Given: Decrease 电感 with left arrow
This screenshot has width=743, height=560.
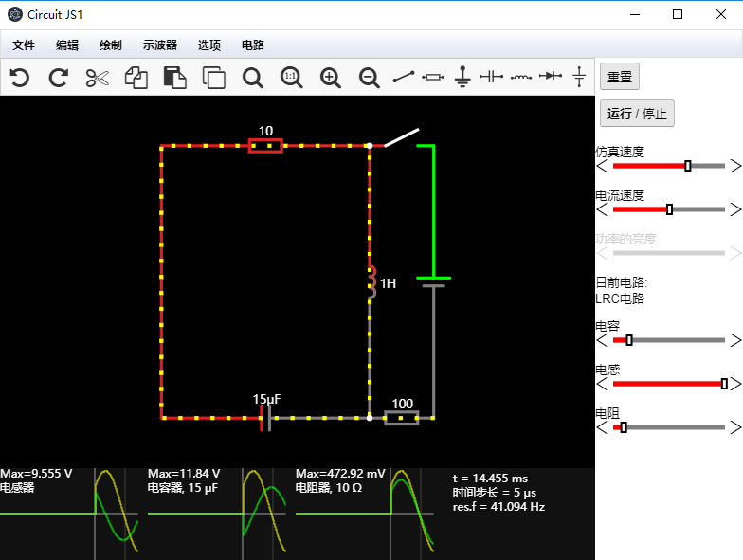Looking at the screenshot, I should click(x=603, y=384).
